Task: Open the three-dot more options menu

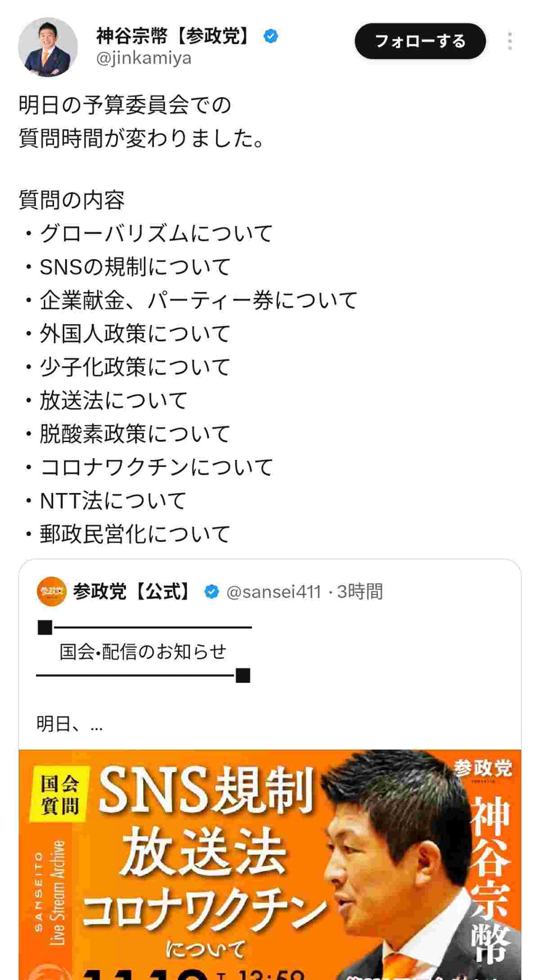Action: [509, 41]
